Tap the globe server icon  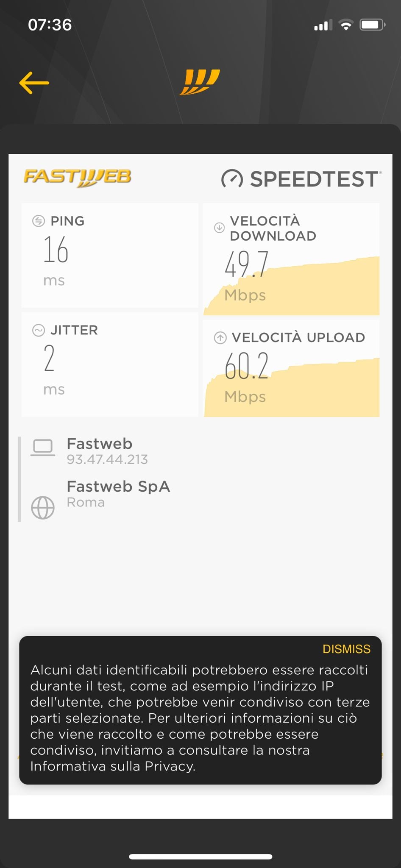point(43,508)
